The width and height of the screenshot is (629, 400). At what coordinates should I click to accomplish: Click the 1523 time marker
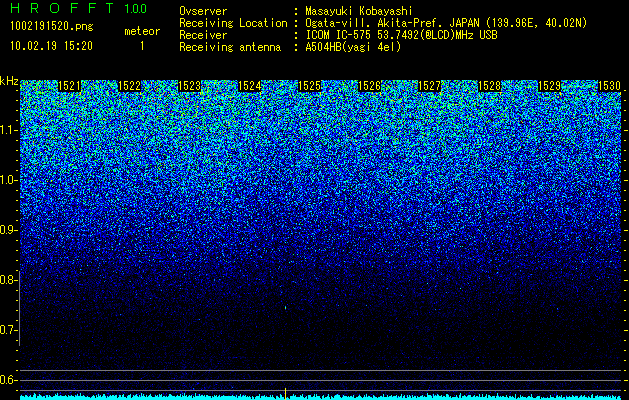point(189,86)
